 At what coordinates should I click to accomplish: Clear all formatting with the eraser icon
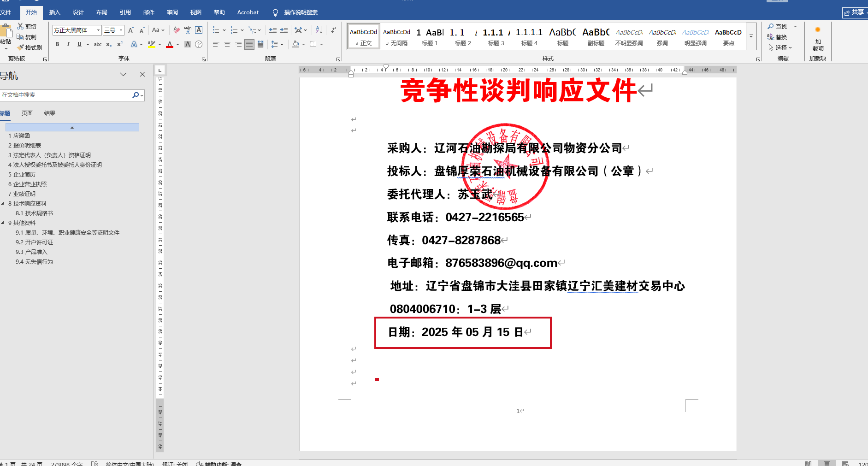tap(177, 30)
